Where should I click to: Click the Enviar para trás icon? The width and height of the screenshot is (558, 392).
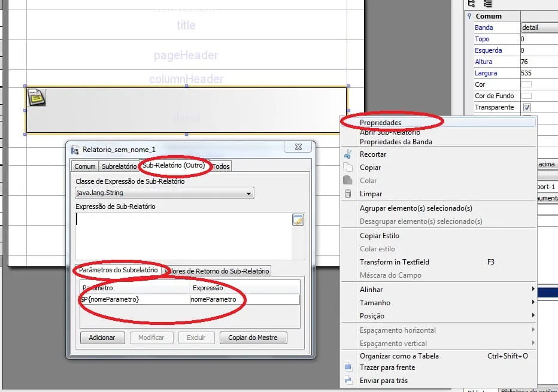pos(348,380)
